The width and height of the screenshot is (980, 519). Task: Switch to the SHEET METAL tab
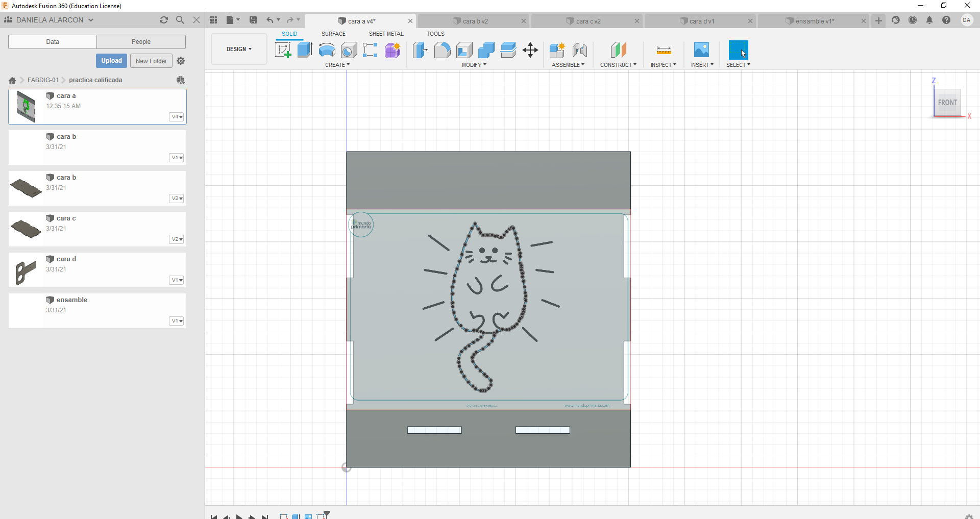386,34
